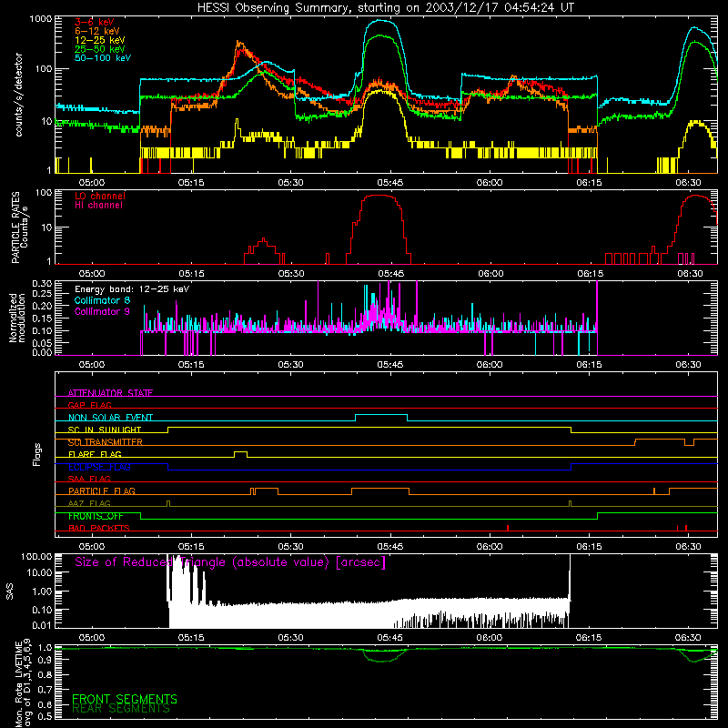Click the 06:15 tick under particle rates plot

pyautogui.click(x=590, y=274)
